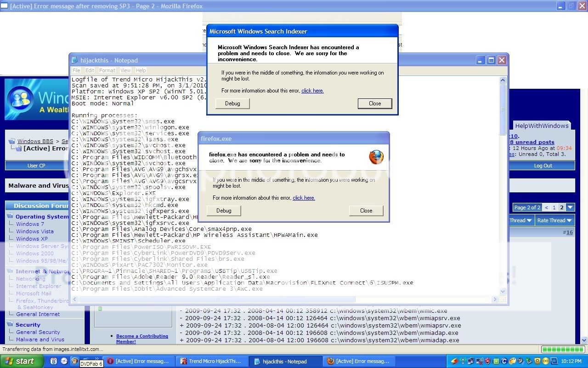Click the Firefox logo in firefox.exe error dialog
This screenshot has height=368, width=588.
click(x=376, y=157)
